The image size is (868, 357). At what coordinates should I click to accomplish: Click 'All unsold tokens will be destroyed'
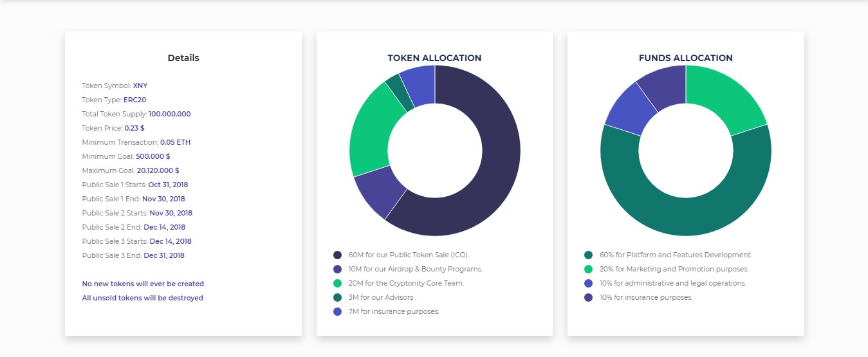click(x=142, y=298)
